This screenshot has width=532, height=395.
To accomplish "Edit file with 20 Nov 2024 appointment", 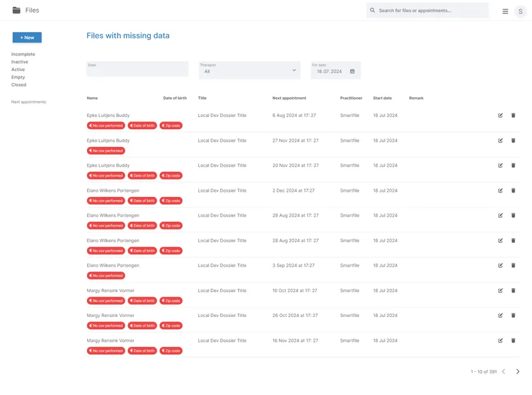I will click(501, 166).
